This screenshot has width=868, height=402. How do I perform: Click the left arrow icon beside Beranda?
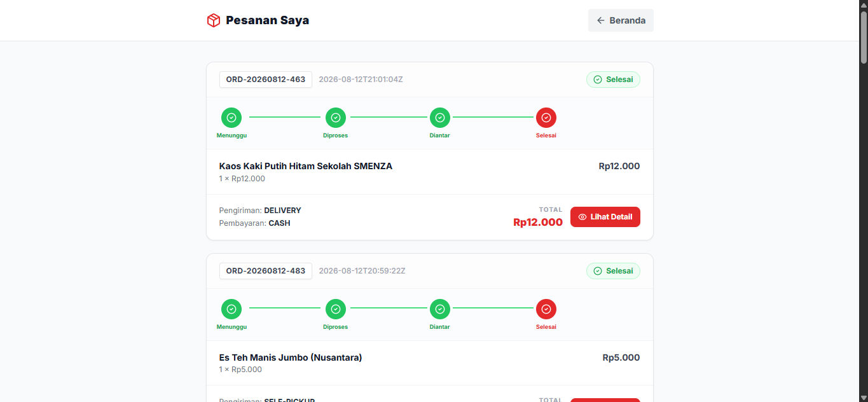tap(601, 20)
